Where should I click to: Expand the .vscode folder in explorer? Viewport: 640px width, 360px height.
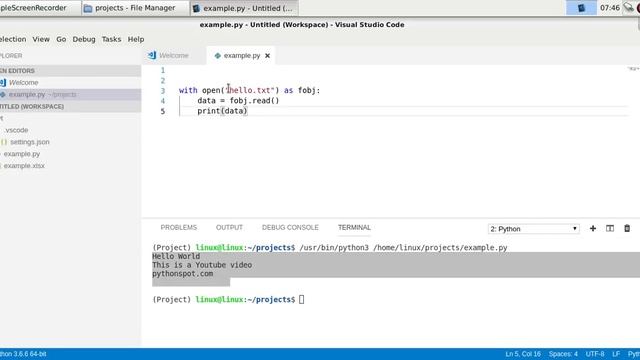pyautogui.click(x=17, y=130)
